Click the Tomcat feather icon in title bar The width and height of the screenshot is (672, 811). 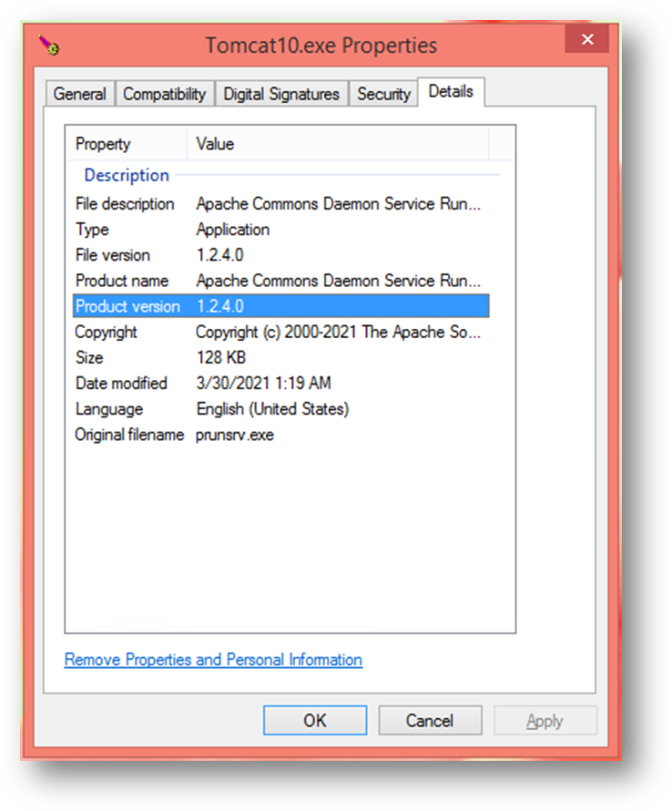point(49,45)
